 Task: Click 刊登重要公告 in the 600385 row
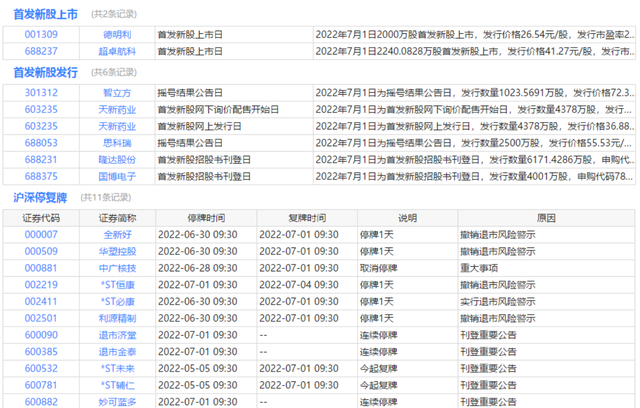(488, 352)
